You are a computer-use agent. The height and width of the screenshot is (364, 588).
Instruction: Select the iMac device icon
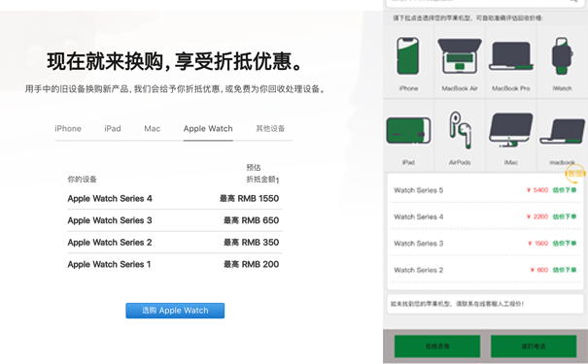click(x=511, y=129)
